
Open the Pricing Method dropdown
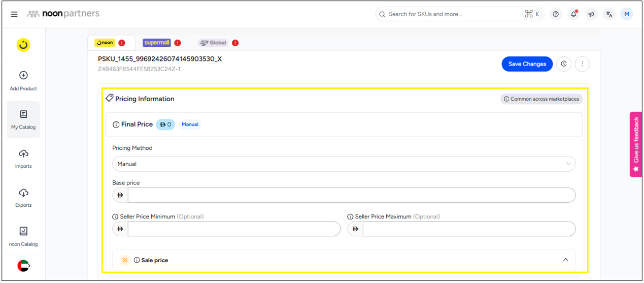point(344,164)
